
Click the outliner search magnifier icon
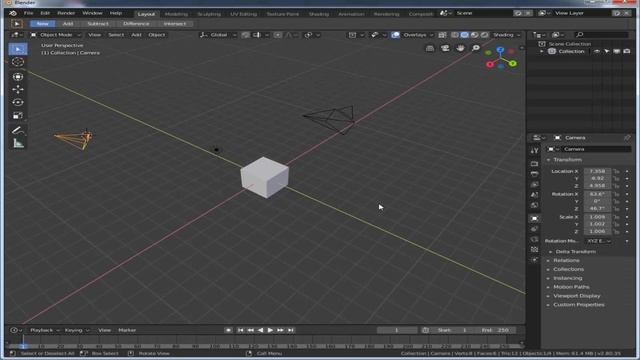click(580, 35)
